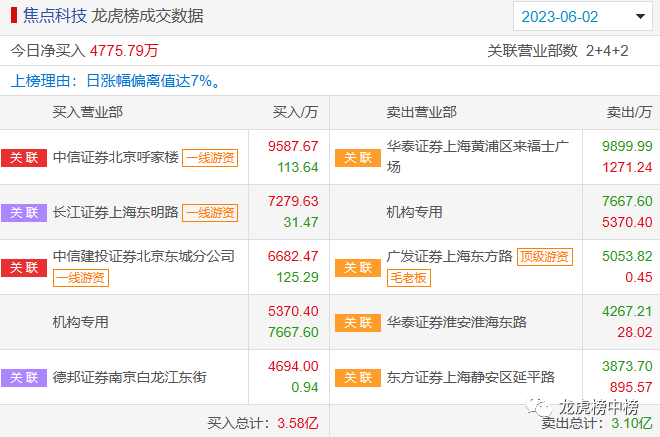The height and width of the screenshot is (437, 660).
Task: Click sell amount 4267.21
Action: (x=627, y=312)
